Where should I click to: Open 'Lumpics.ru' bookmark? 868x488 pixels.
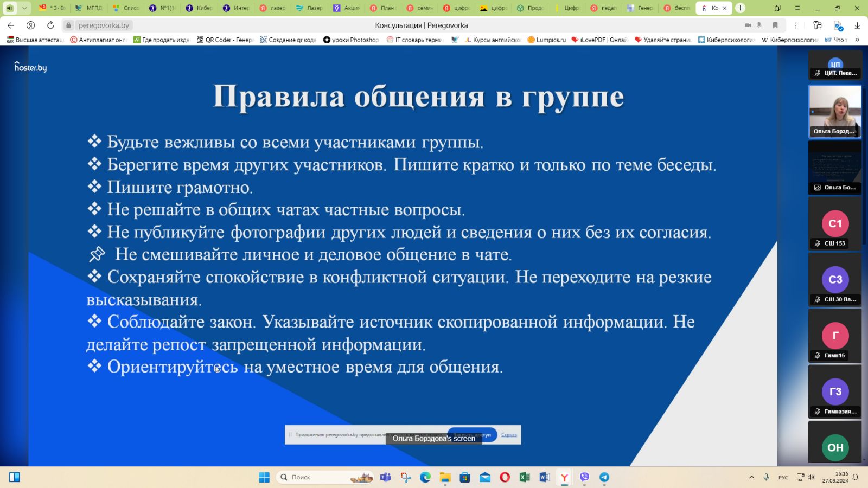point(546,40)
